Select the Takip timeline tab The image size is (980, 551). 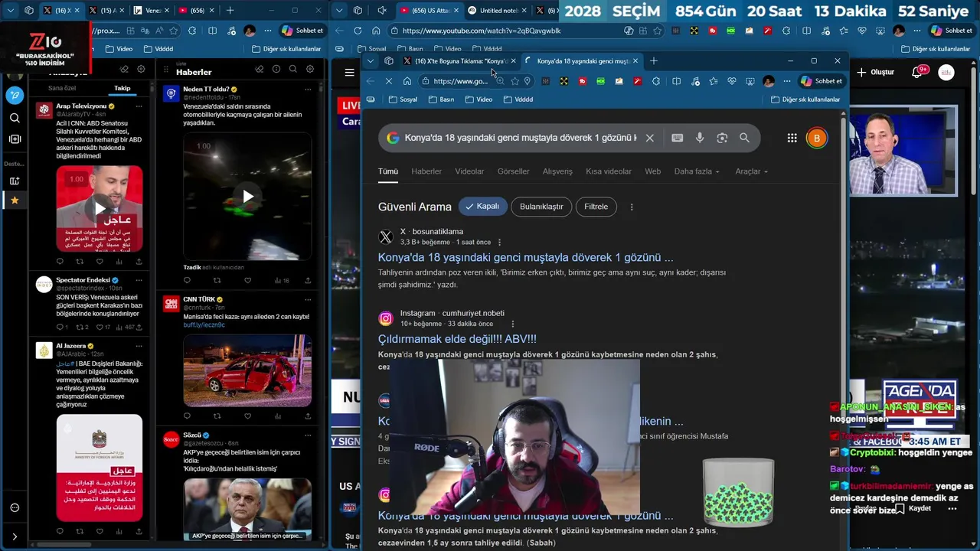point(122,88)
